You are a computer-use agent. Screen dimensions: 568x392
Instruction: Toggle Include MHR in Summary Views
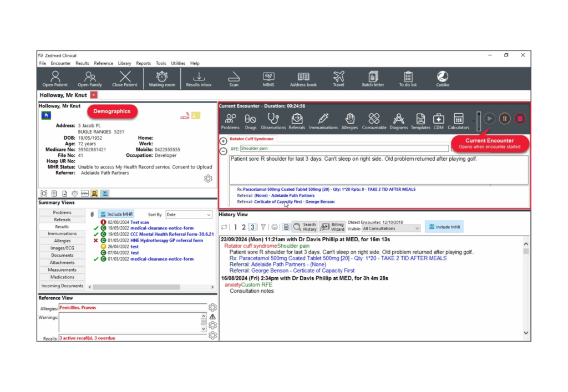(x=116, y=214)
